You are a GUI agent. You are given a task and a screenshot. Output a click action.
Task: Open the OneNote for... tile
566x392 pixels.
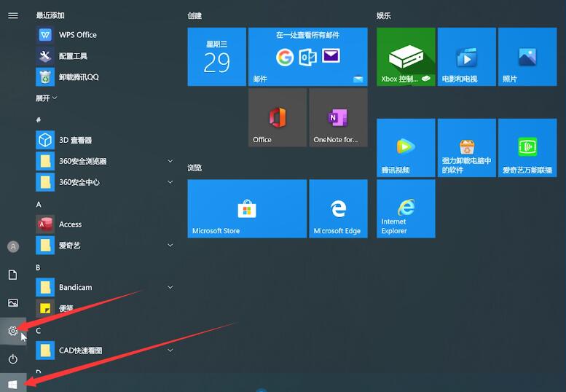point(338,117)
